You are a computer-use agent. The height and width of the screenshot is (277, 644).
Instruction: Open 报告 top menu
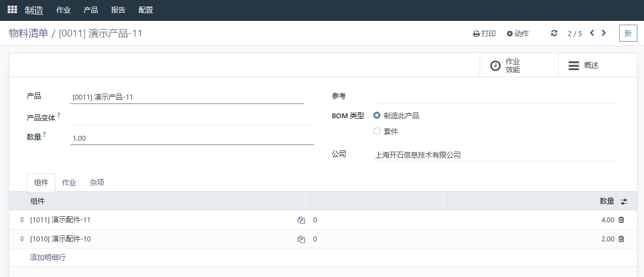point(118,10)
